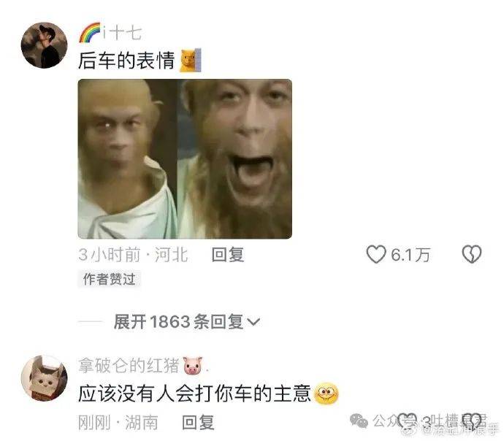504x441 pixels.
Task: Tap the 6.1万 like count
Action: 411,255
